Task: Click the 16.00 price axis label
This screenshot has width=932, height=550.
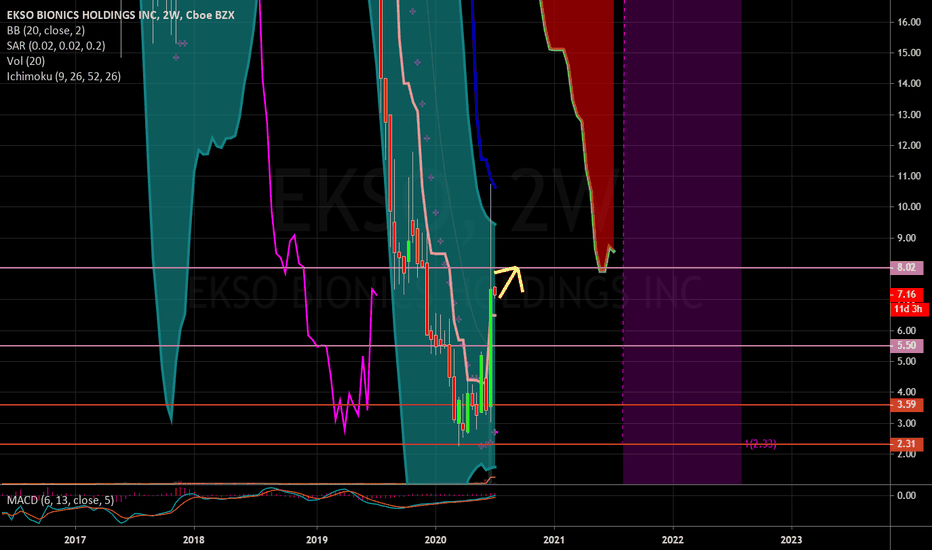Action: tap(909, 22)
